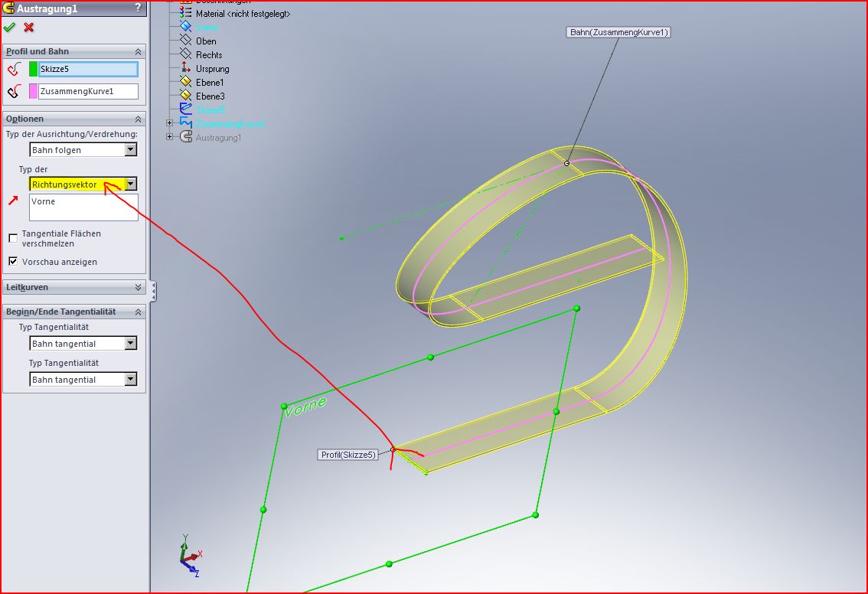
Task: Click the path icon beside ZusammengKurve1
Action: click(x=15, y=91)
